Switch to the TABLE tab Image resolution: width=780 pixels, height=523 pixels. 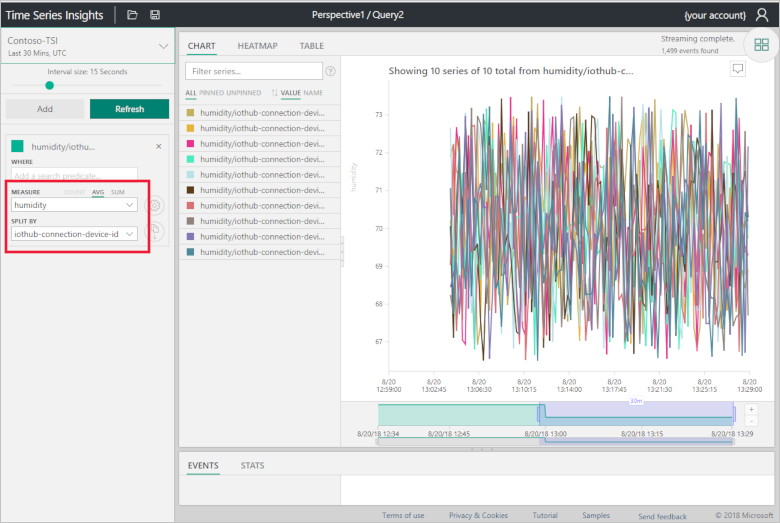pyautogui.click(x=311, y=46)
